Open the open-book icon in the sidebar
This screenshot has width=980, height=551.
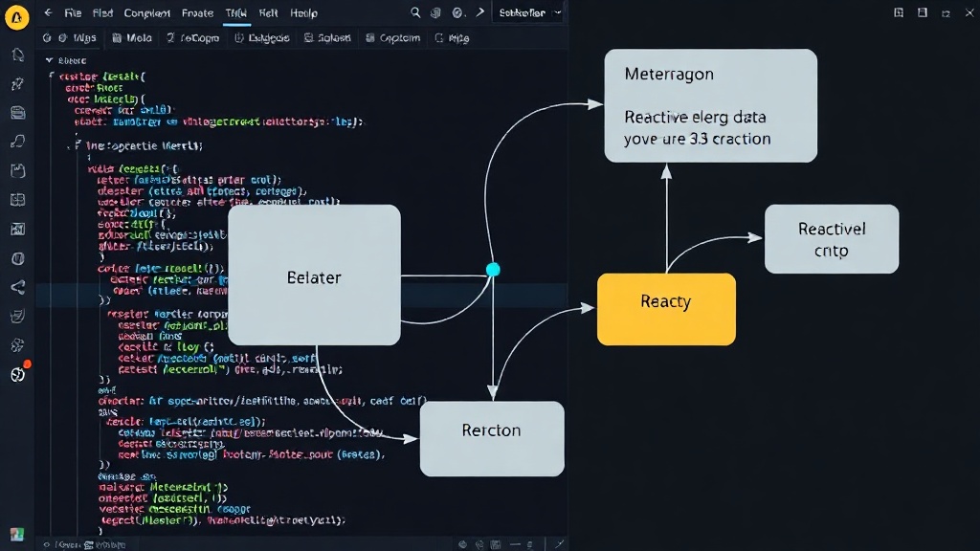pyautogui.click(x=17, y=200)
